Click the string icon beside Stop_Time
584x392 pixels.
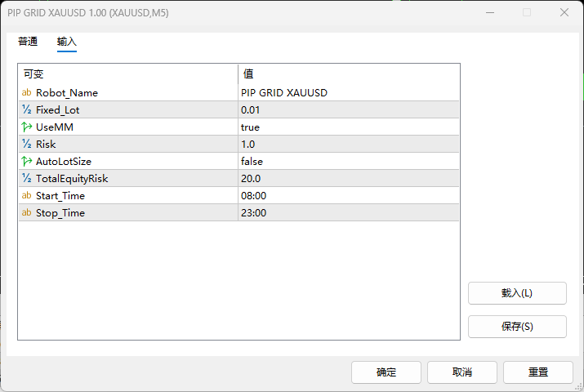pyautogui.click(x=27, y=213)
